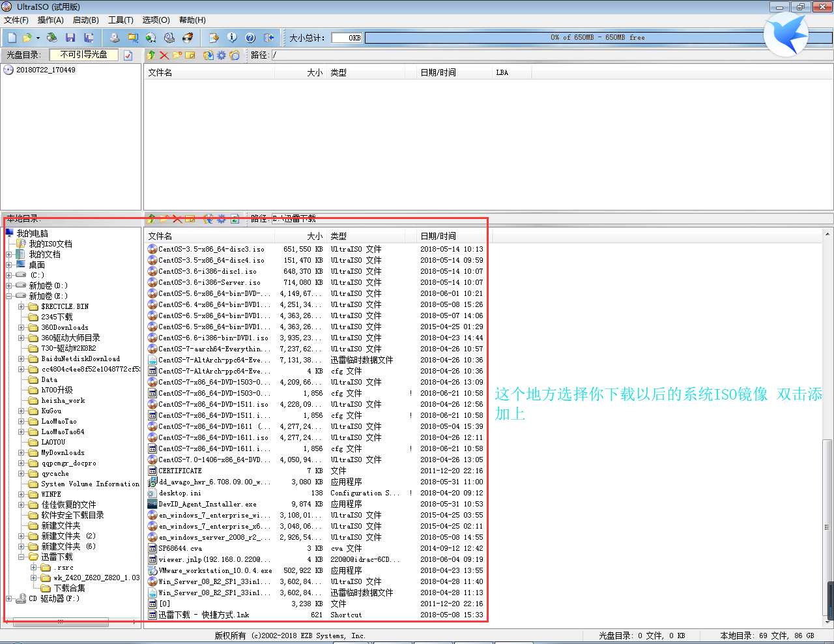Viewport: 834px width, 644px height.
Task: Click the blue question mark Help icon
Action: pyautogui.click(x=250, y=38)
